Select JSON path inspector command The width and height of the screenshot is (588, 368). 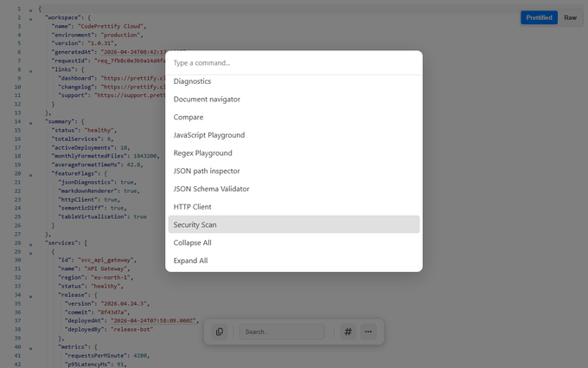[x=294, y=171]
